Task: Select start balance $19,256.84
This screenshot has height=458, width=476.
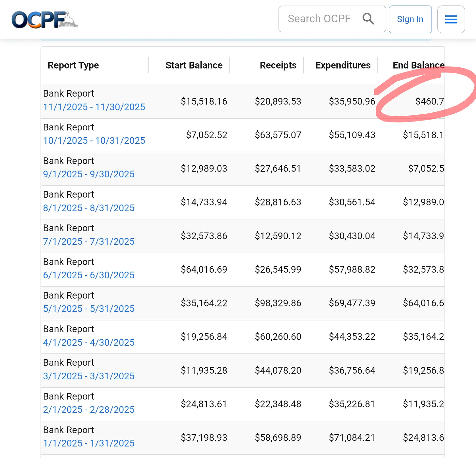Action: pos(204,337)
